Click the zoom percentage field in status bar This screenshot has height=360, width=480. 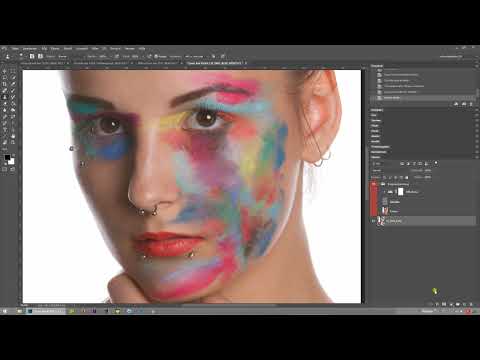(26, 305)
